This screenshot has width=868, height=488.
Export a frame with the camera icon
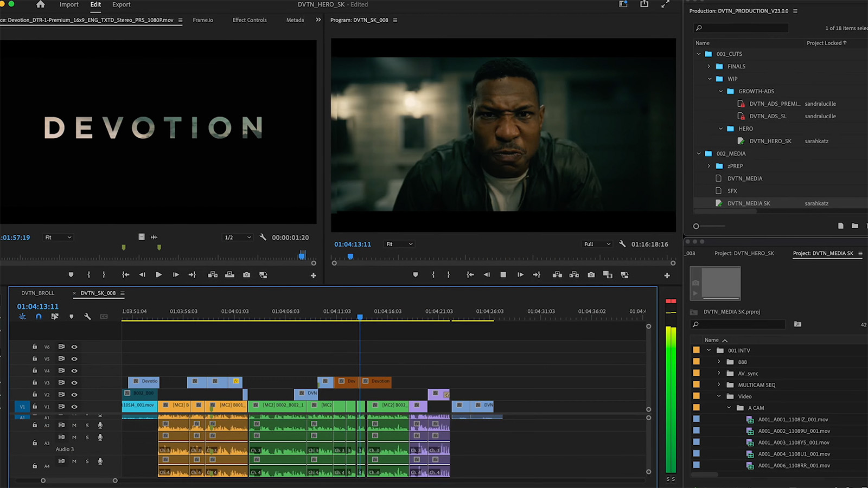point(591,275)
